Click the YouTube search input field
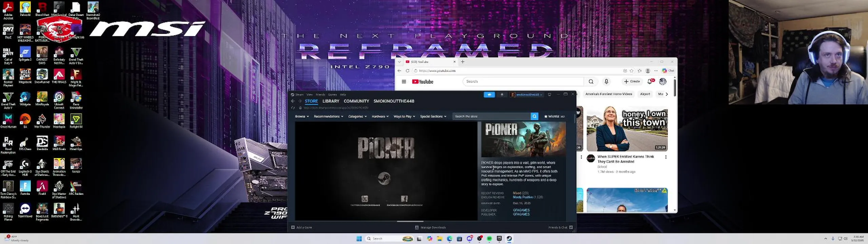Image resolution: width=868 pixels, height=244 pixels. pyautogui.click(x=523, y=82)
